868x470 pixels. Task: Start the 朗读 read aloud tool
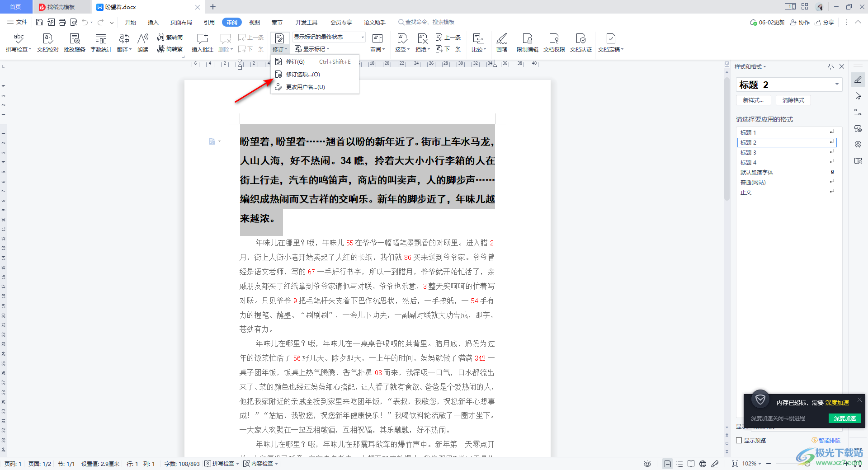coord(143,43)
